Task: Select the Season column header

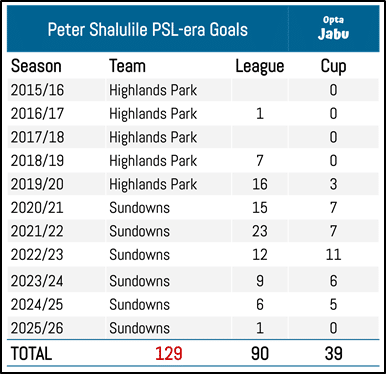Action: (36, 66)
